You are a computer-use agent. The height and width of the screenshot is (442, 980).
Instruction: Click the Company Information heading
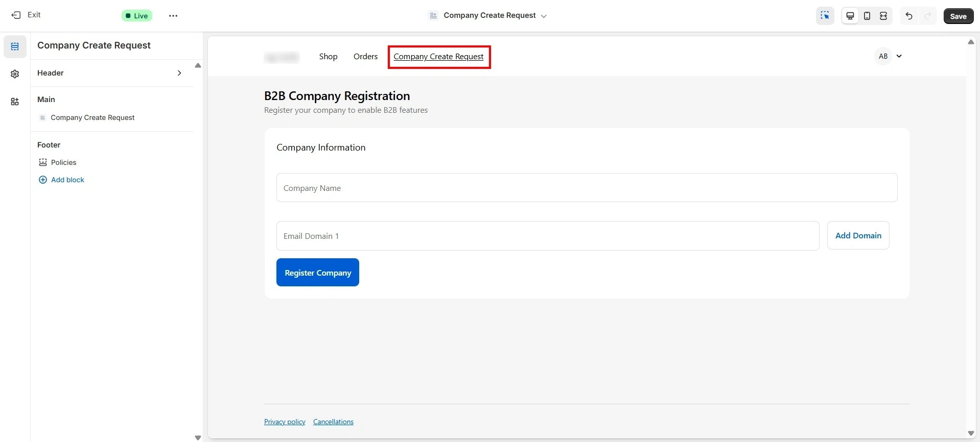[321, 148]
